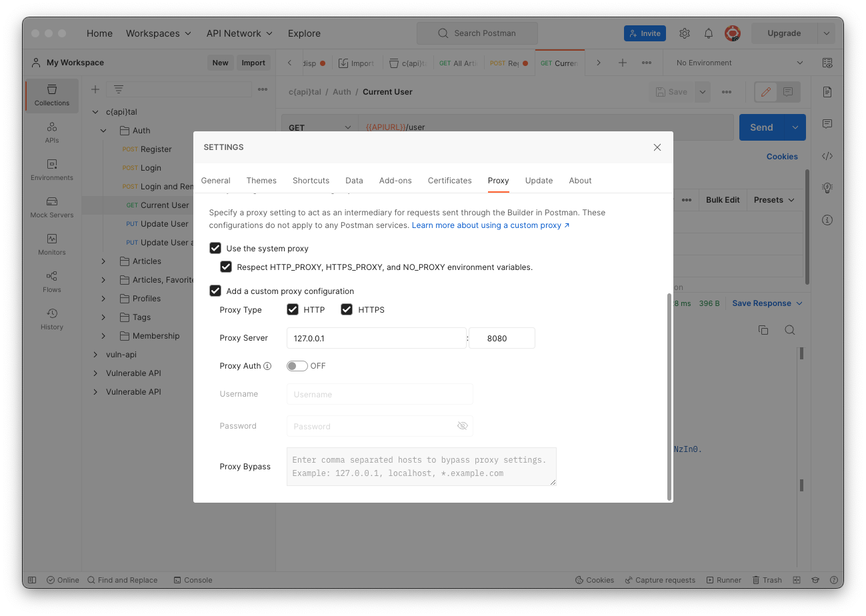
Task: Switch to the General settings tab
Action: pyautogui.click(x=215, y=181)
